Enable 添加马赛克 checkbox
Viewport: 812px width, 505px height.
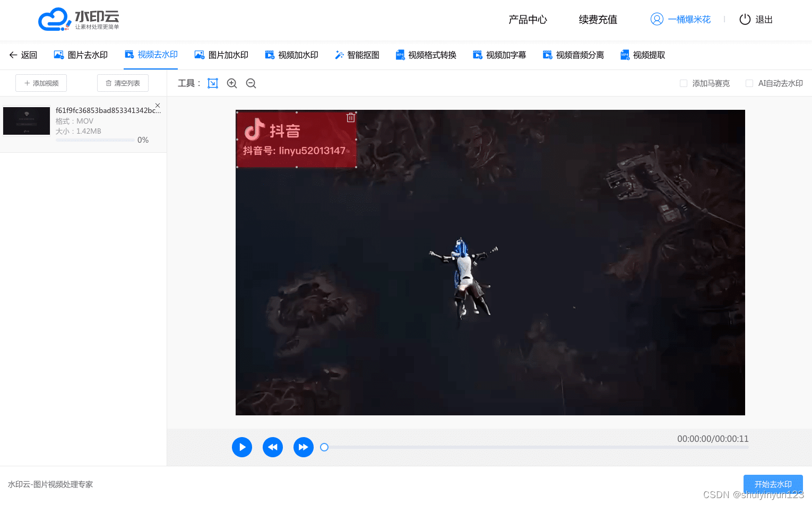tap(684, 83)
